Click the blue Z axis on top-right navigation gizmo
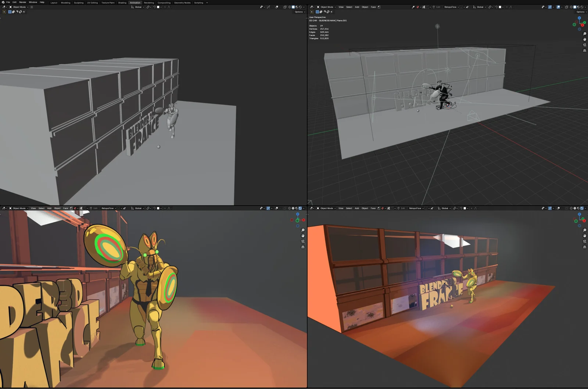This screenshot has height=389, width=588. 580,18
